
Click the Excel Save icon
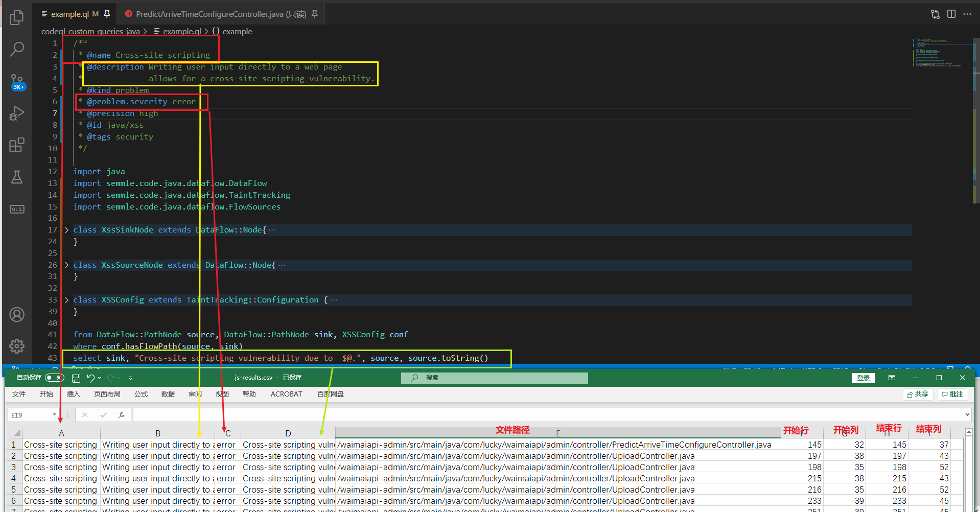pyautogui.click(x=76, y=378)
